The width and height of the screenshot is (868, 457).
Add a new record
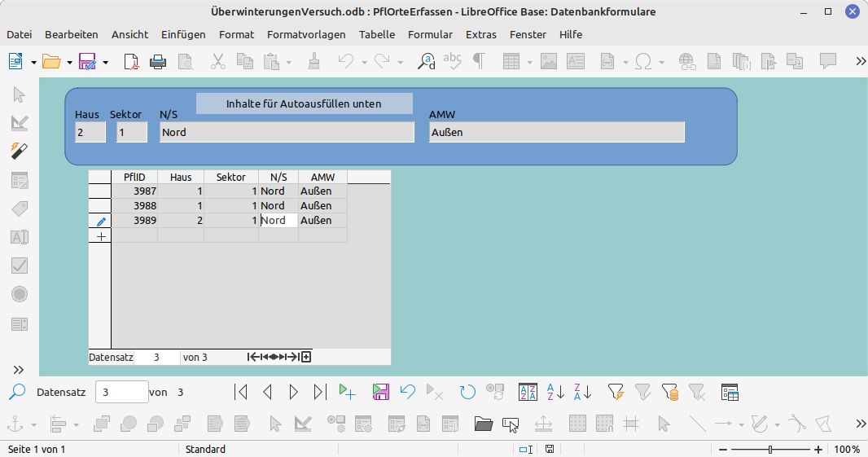point(347,392)
